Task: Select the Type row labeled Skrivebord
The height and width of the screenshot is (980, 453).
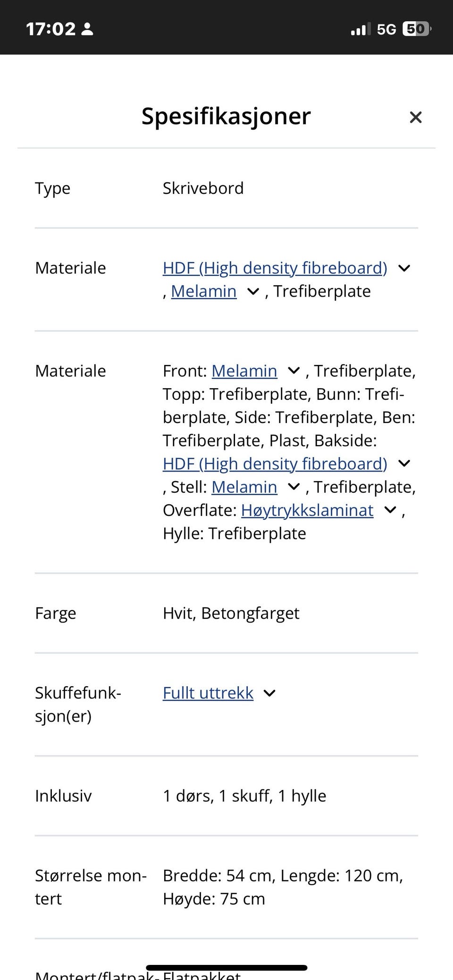Action: click(203, 188)
